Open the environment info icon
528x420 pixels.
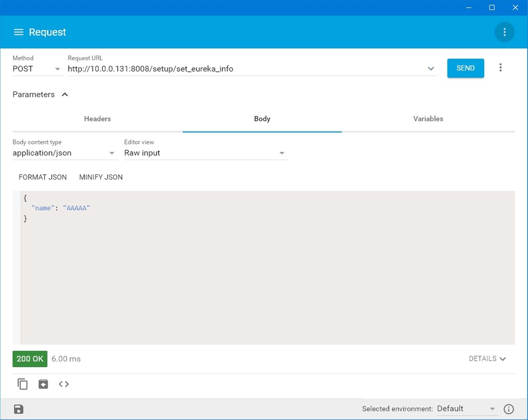point(508,409)
